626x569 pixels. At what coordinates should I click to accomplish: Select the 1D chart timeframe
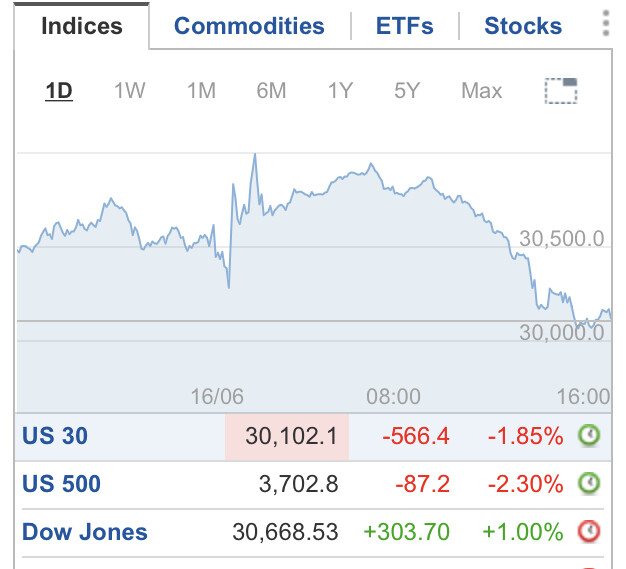pyautogui.click(x=59, y=91)
